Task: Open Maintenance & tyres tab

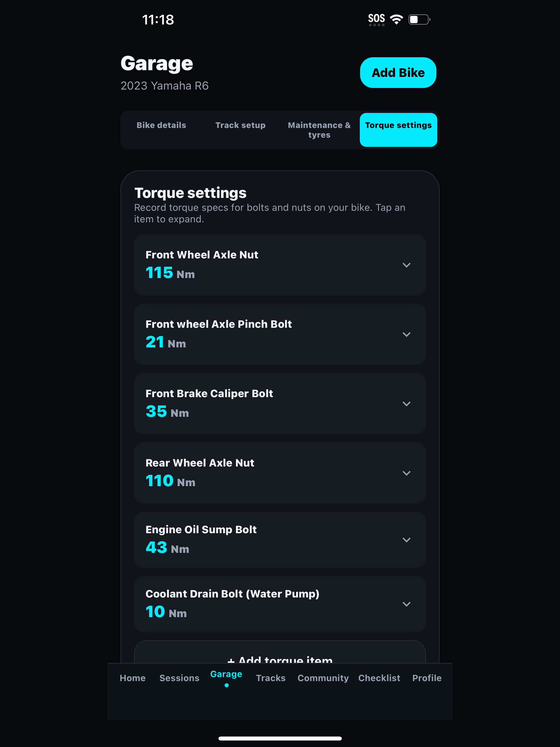Action: point(319,130)
